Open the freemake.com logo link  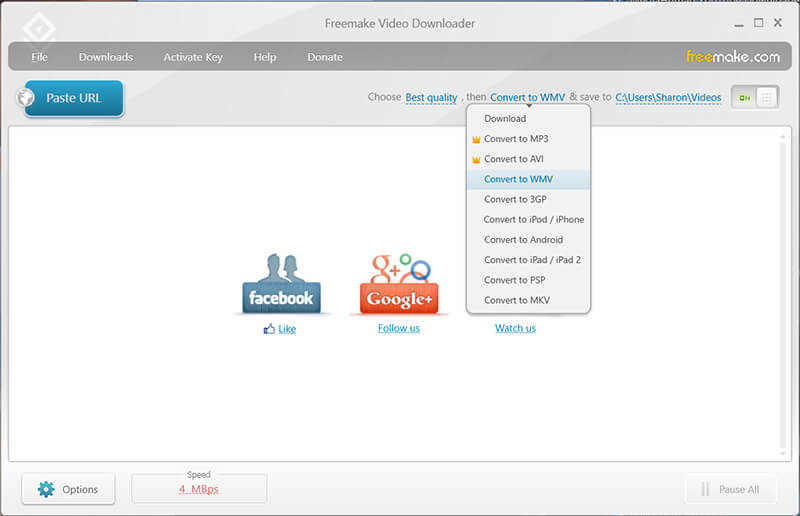(733, 57)
